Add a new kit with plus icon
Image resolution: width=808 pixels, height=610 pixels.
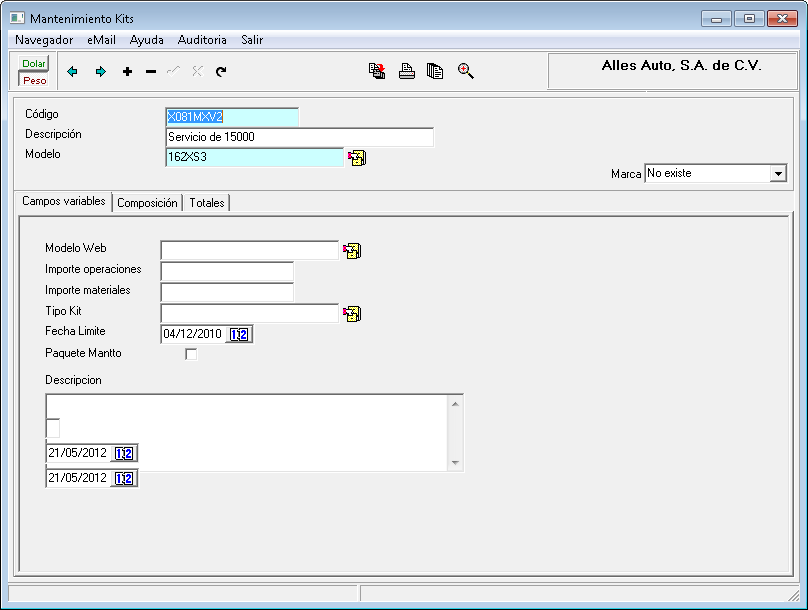point(127,72)
